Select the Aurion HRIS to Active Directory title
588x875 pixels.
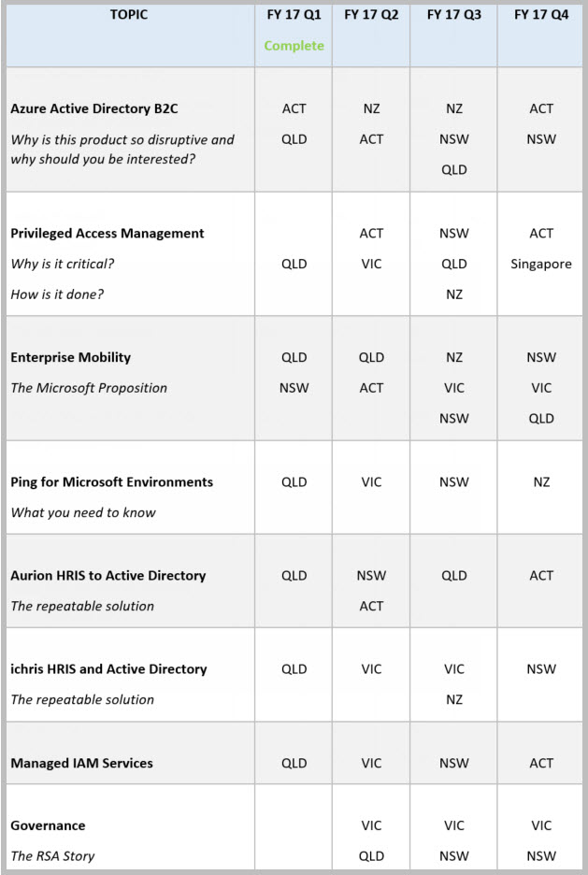point(108,576)
